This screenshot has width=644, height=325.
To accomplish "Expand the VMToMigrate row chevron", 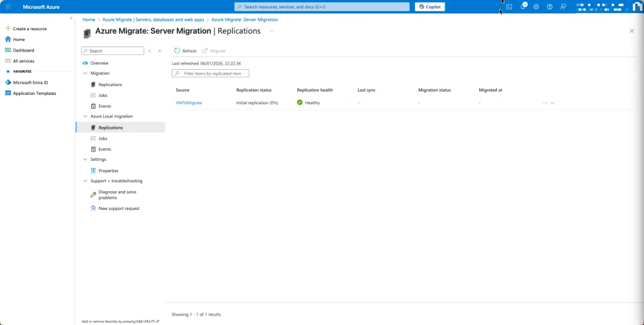I will (x=552, y=102).
